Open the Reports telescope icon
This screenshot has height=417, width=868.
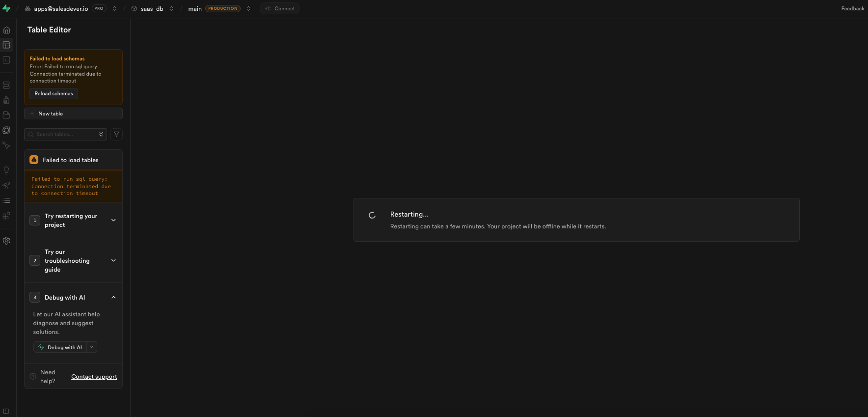tap(6, 185)
